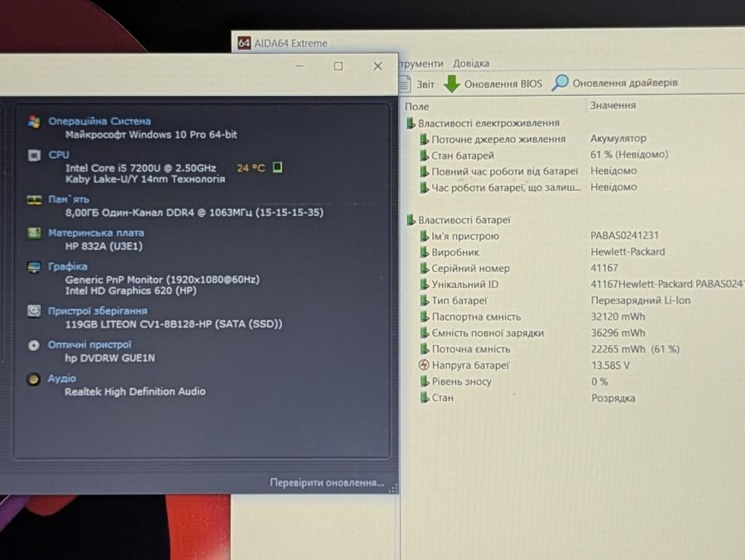
Task: Click the value PABAS0241231
Action: coord(624,236)
